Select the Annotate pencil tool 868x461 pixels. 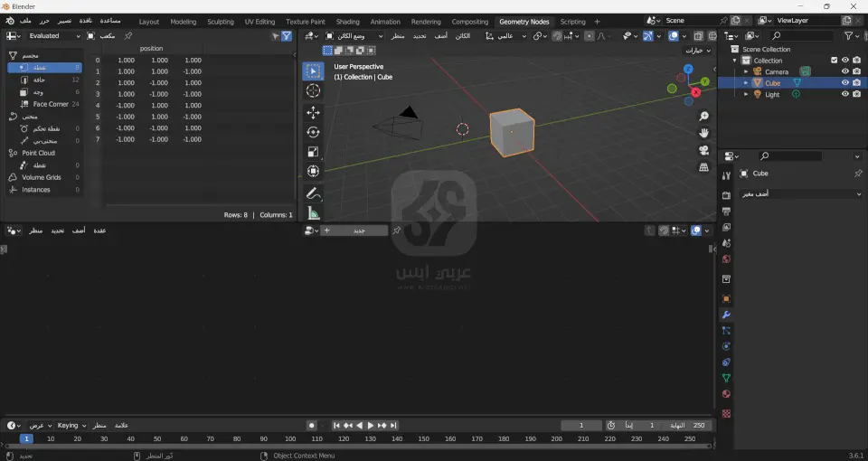point(313,193)
